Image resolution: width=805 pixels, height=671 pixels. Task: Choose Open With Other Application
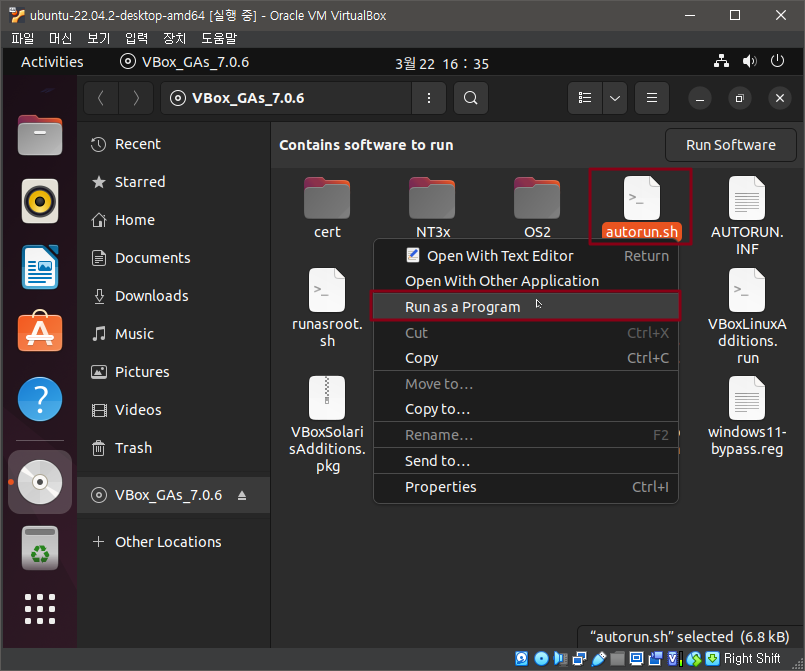coord(526,281)
